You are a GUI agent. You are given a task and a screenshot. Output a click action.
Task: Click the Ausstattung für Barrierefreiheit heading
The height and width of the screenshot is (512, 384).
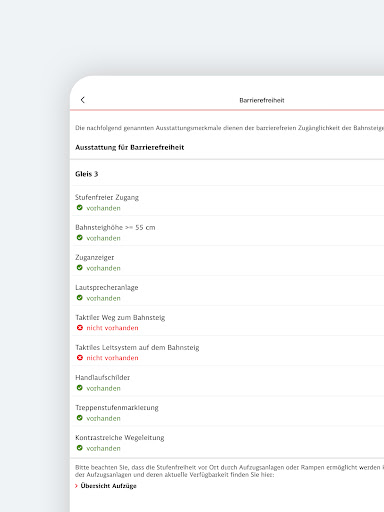[130, 147]
